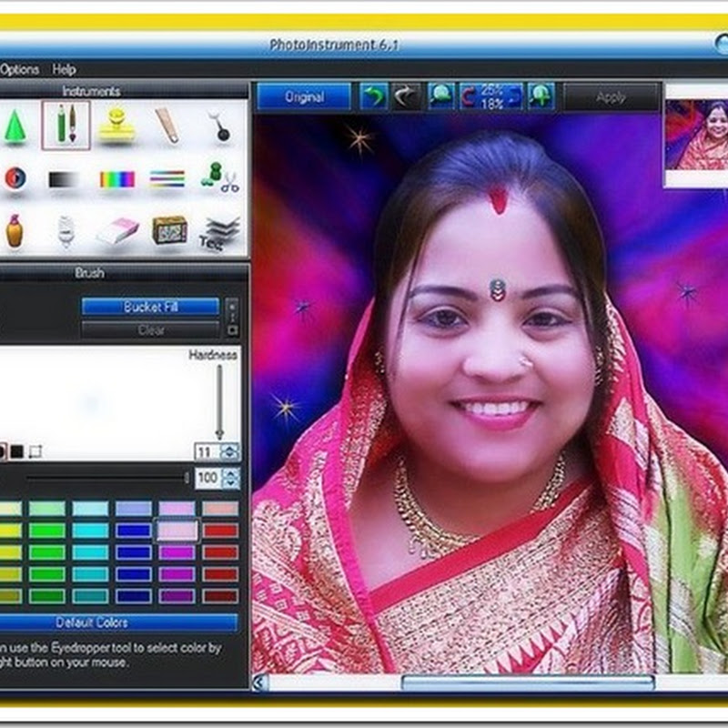This screenshot has width=728, height=728.
Task: Select the pencil and brush tool
Action: pyautogui.click(x=66, y=125)
